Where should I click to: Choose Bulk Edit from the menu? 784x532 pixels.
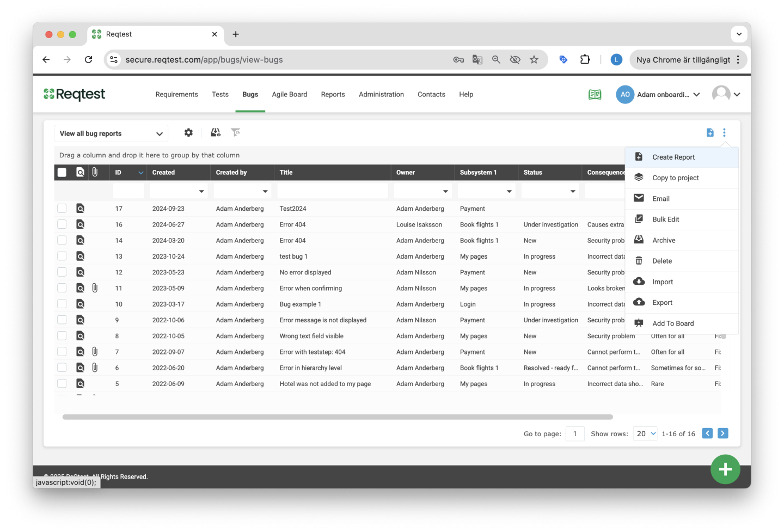tap(682, 219)
